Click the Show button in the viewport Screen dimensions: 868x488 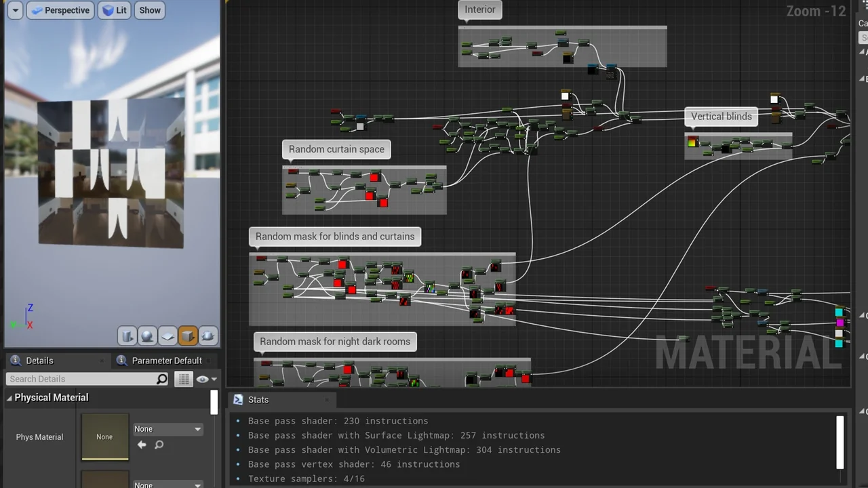point(150,10)
